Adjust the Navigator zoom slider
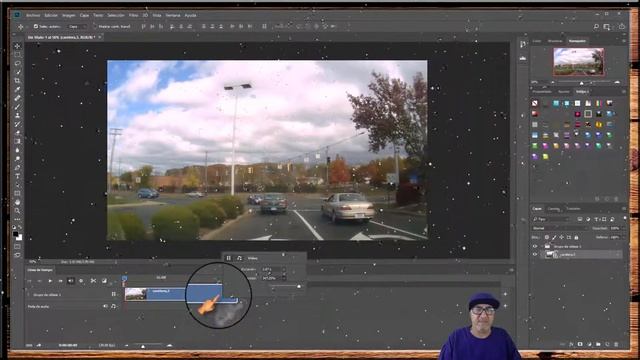Screen dimensions: 640x360 (582, 82)
